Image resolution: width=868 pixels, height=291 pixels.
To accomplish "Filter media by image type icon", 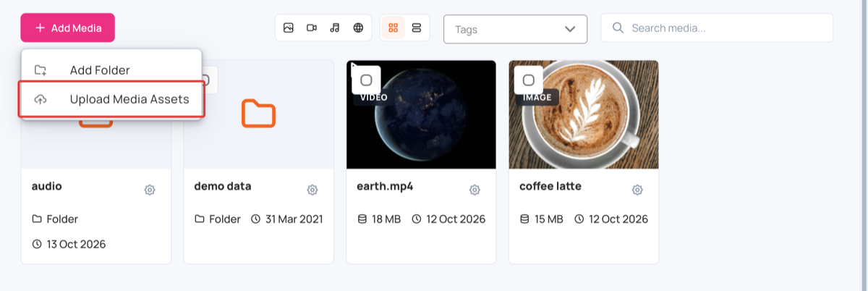I will (x=289, y=28).
